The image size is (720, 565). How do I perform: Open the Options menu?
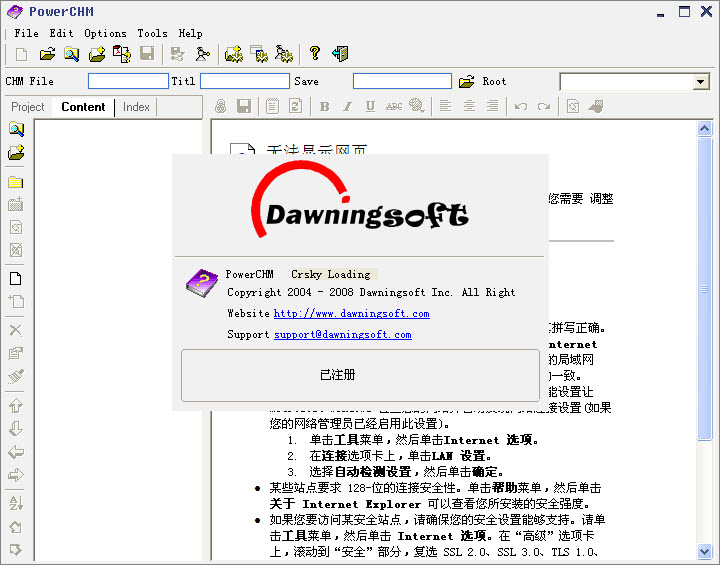click(105, 33)
